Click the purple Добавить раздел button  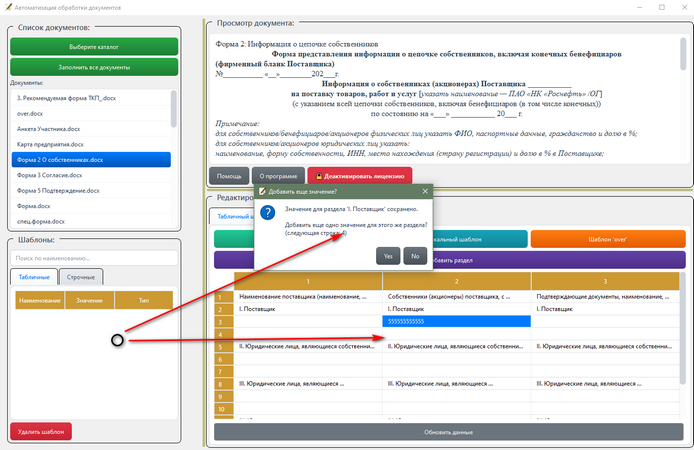click(x=559, y=260)
